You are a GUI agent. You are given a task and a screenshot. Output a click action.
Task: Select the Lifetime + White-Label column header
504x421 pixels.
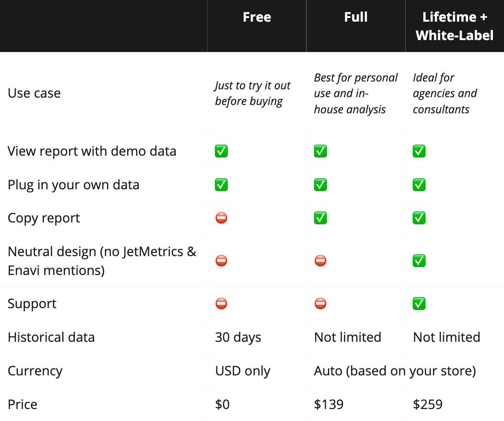(x=455, y=26)
